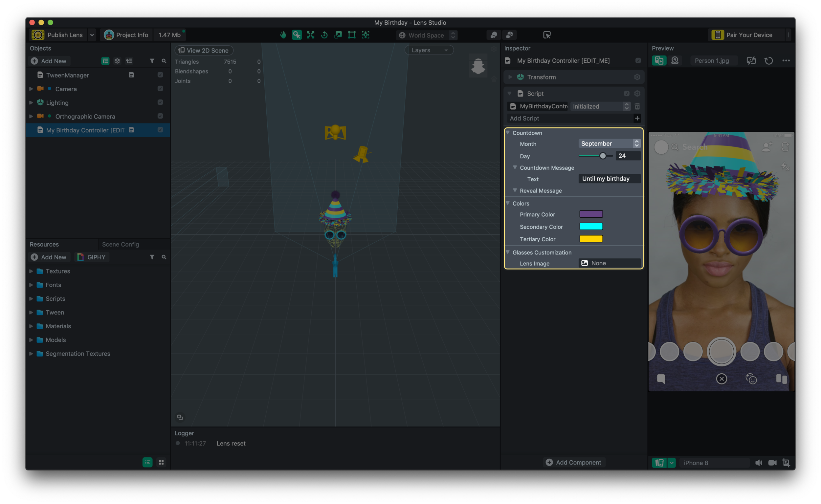Disable the Lighting object checkbox
This screenshot has width=821, height=504.
(160, 102)
